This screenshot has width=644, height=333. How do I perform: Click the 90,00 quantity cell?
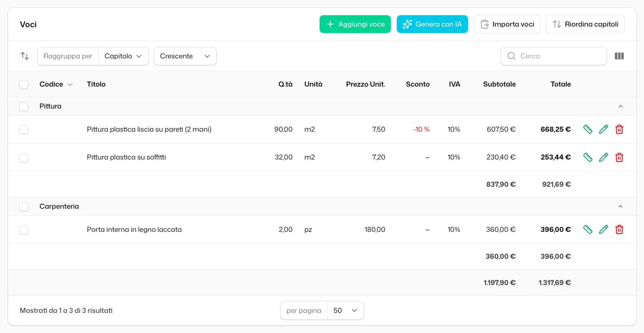point(283,129)
